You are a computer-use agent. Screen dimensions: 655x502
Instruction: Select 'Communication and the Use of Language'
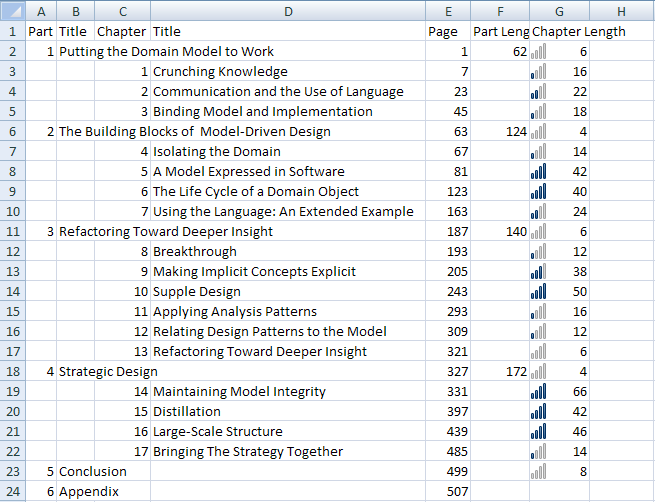[288, 91]
